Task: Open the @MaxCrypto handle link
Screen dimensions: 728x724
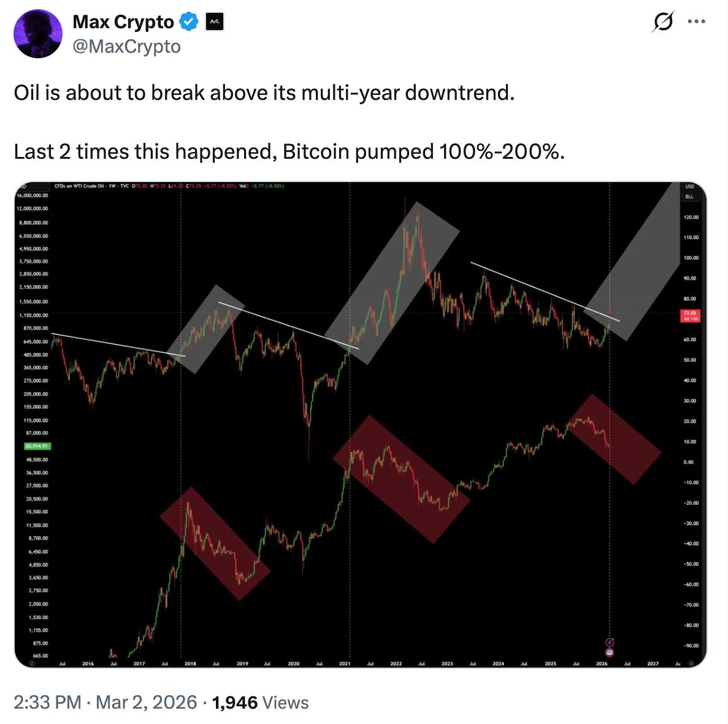Action: (x=127, y=45)
